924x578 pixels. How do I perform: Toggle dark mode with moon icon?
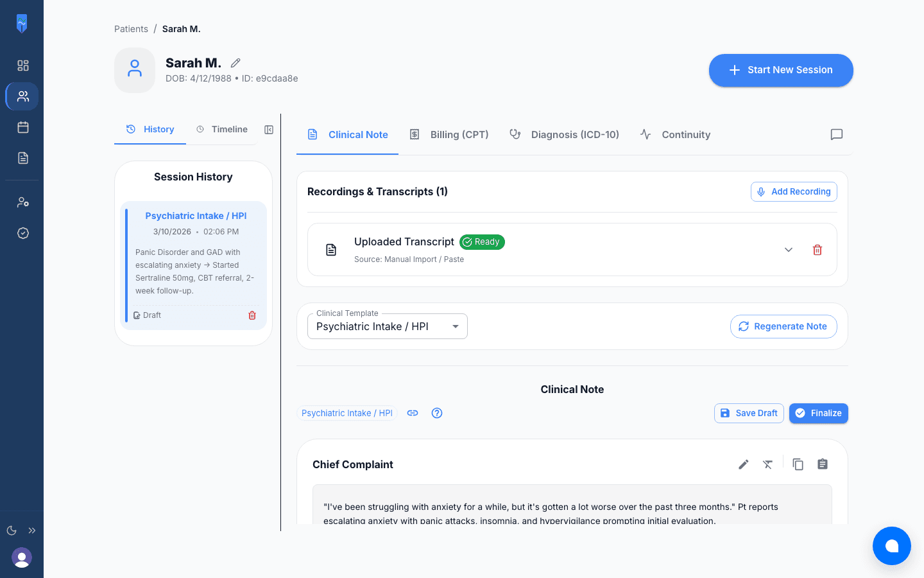point(12,530)
